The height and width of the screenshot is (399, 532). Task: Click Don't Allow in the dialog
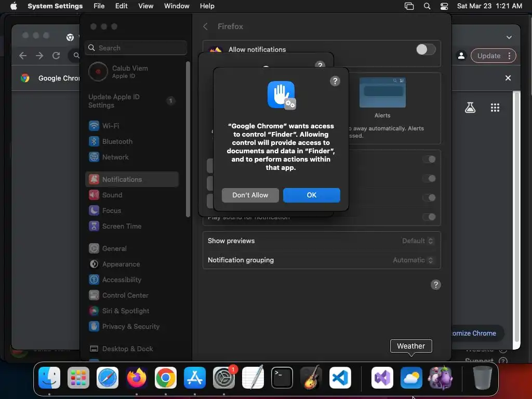point(250,195)
